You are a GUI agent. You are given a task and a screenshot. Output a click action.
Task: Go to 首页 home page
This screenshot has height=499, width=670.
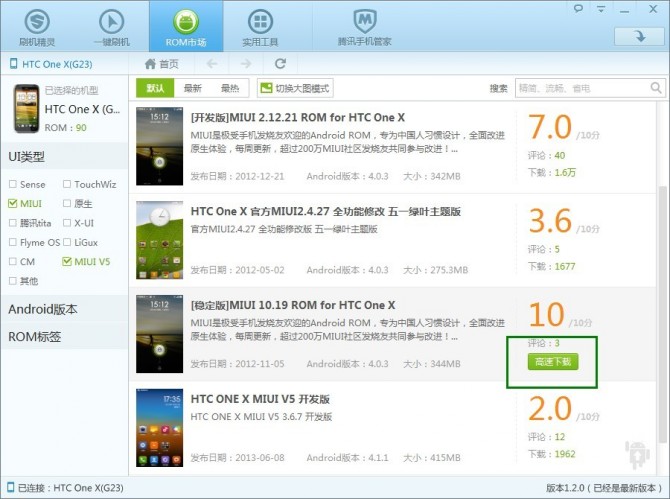(162, 64)
